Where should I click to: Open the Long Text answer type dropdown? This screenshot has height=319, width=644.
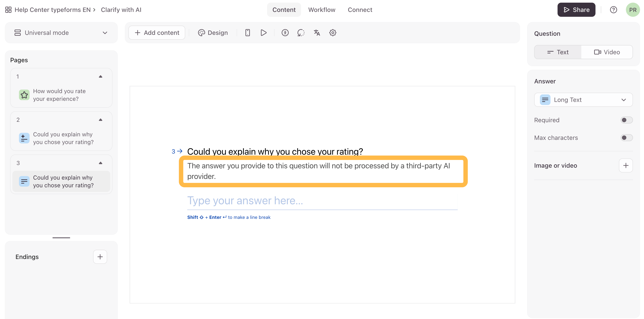point(583,100)
